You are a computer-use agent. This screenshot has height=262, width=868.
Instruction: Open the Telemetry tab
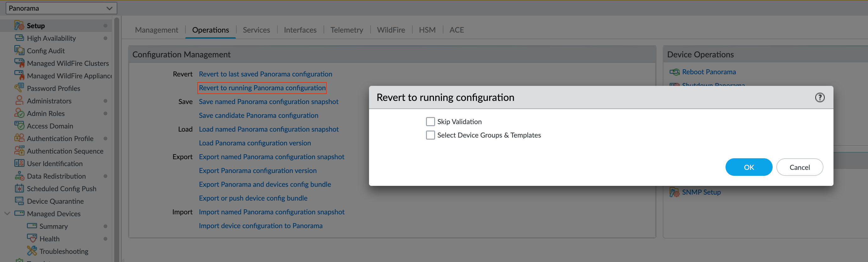pyautogui.click(x=346, y=30)
